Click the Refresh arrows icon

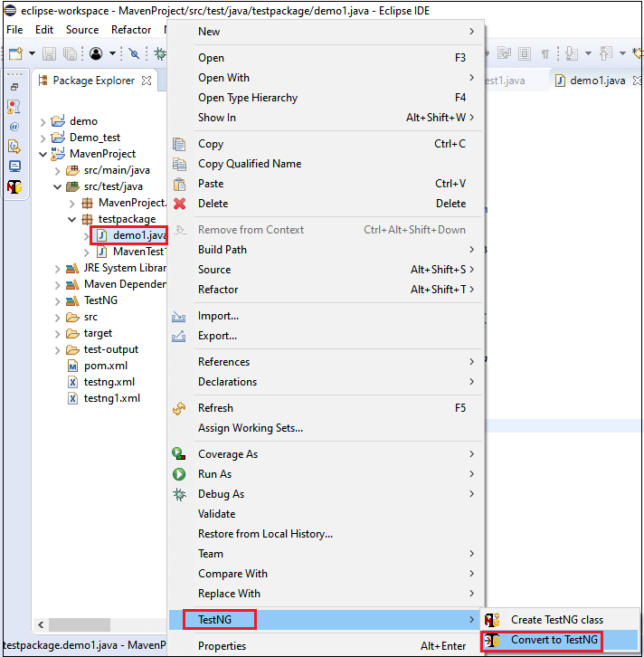pyautogui.click(x=179, y=408)
